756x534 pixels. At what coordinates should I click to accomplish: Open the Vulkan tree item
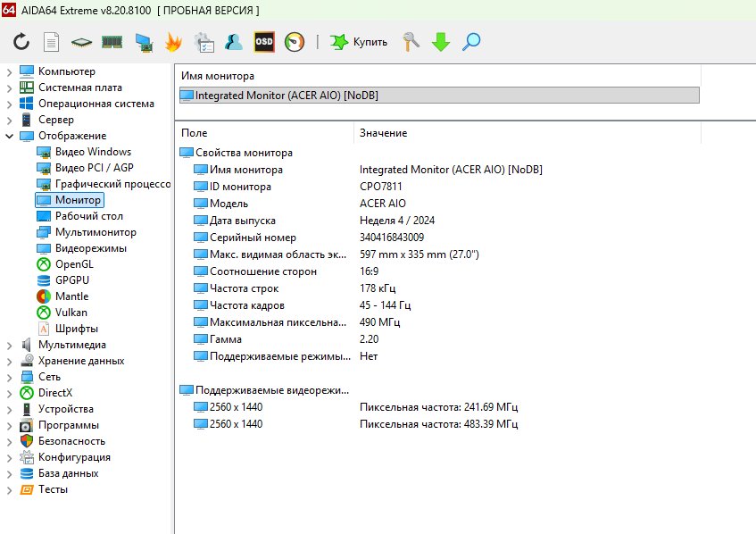[x=62, y=313]
